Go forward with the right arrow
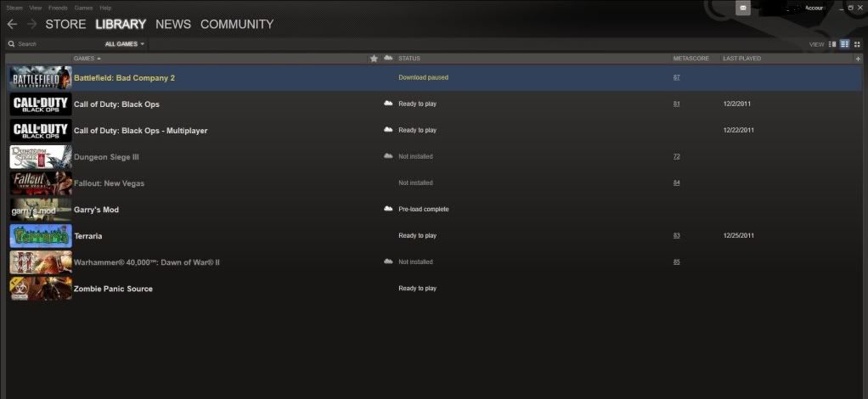 (x=31, y=25)
